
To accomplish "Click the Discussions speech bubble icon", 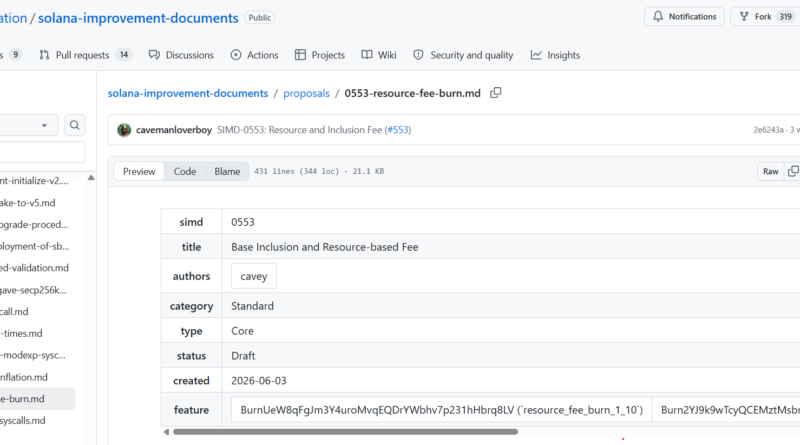I will pyautogui.click(x=154, y=55).
